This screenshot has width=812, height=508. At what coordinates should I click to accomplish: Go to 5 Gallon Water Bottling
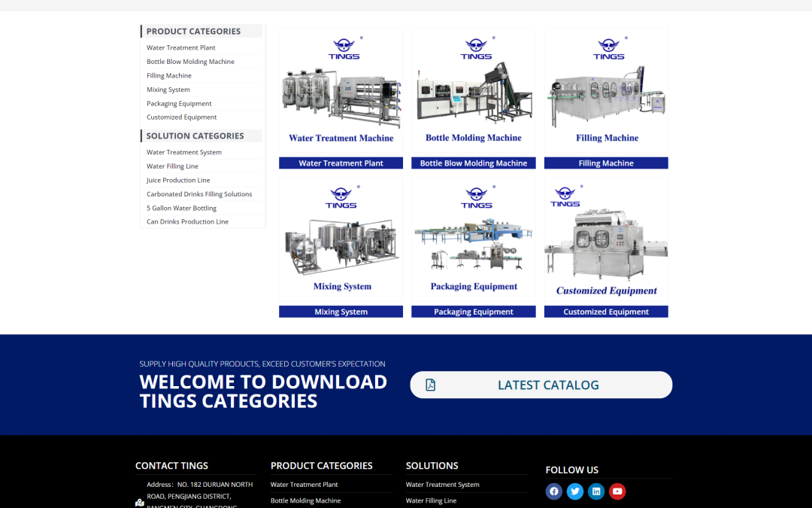coord(181,208)
